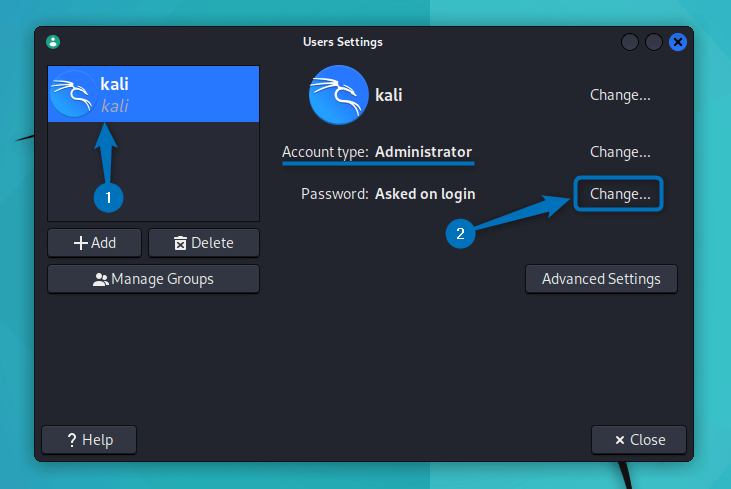
Task: Select the kali user in the user list
Action: (153, 94)
